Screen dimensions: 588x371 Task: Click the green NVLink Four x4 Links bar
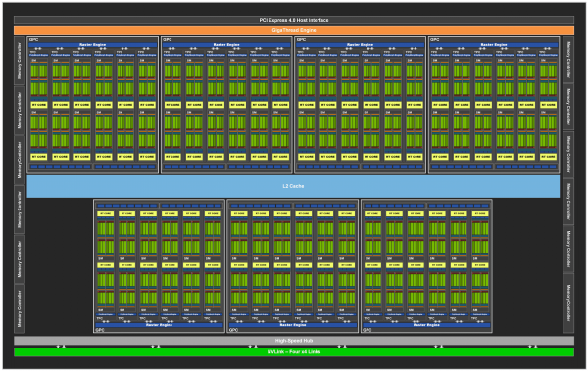[x=294, y=351]
